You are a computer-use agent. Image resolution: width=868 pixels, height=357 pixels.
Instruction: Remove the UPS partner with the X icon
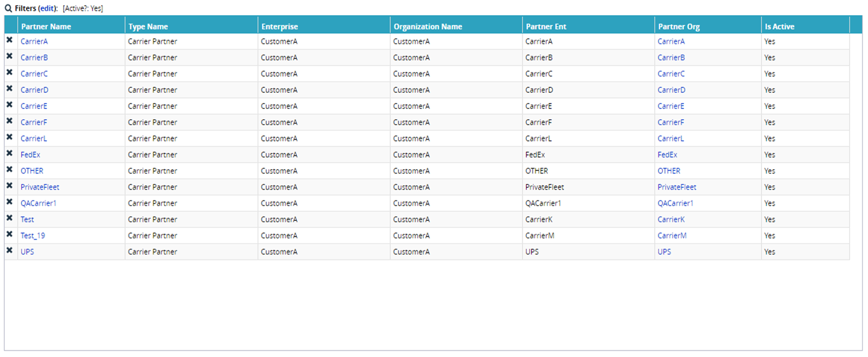pyautogui.click(x=10, y=250)
